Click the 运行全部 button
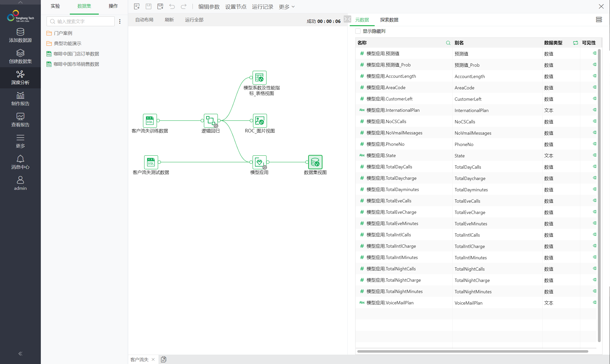 (194, 20)
